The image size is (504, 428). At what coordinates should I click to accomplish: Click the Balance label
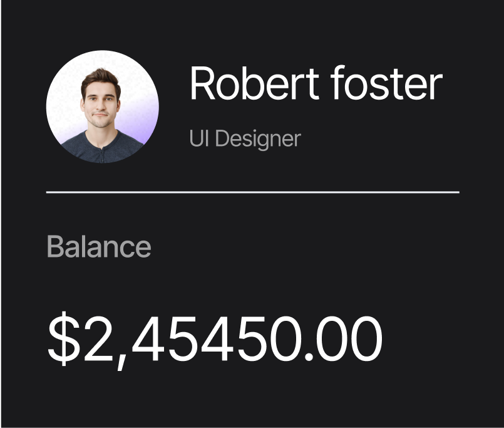pos(99,246)
